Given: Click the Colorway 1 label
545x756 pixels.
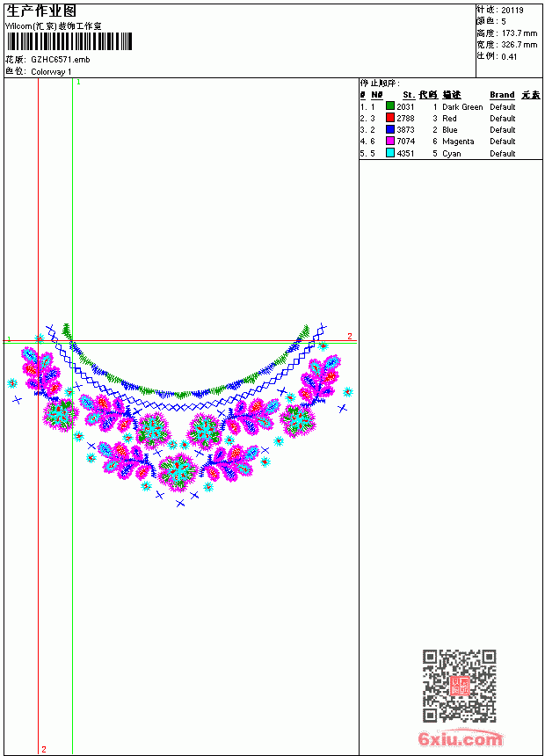Looking at the screenshot, I should pyautogui.click(x=51, y=72).
